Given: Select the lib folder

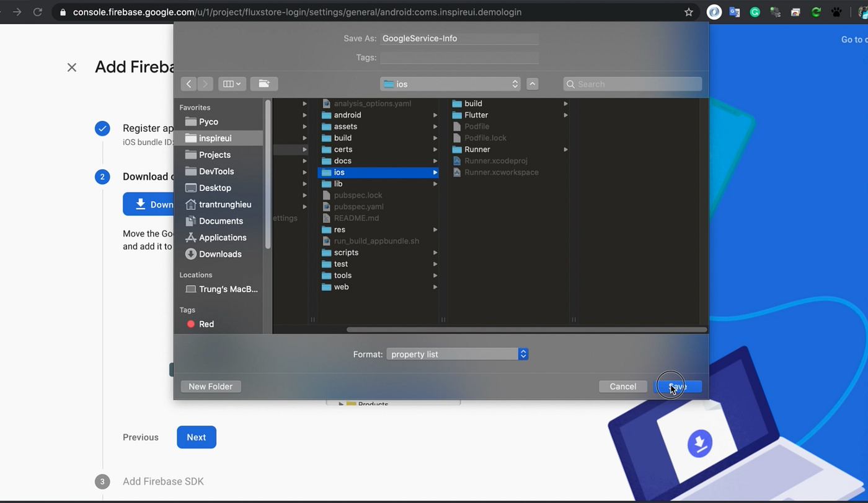Looking at the screenshot, I should [x=378, y=183].
